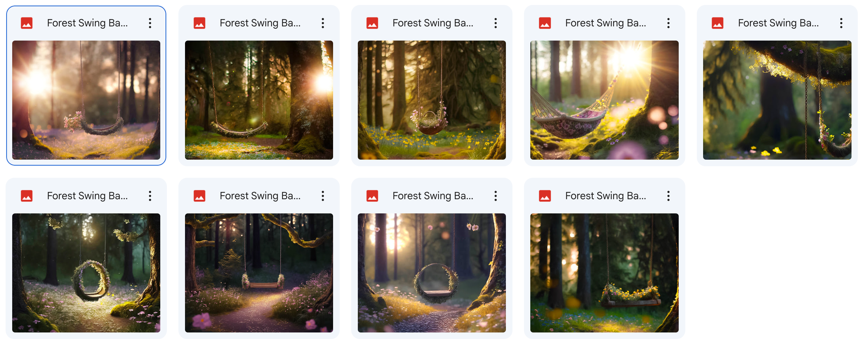Viewport: 868px width, 345px height.
Task: Open three-dot menu of the hammock image file
Action: [668, 23]
